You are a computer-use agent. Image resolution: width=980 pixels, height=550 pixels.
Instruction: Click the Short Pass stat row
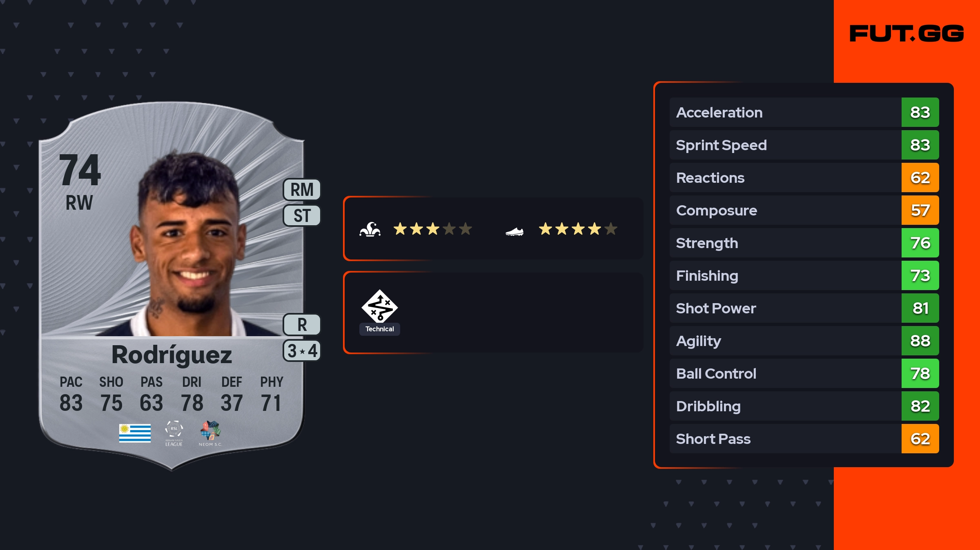click(x=784, y=439)
